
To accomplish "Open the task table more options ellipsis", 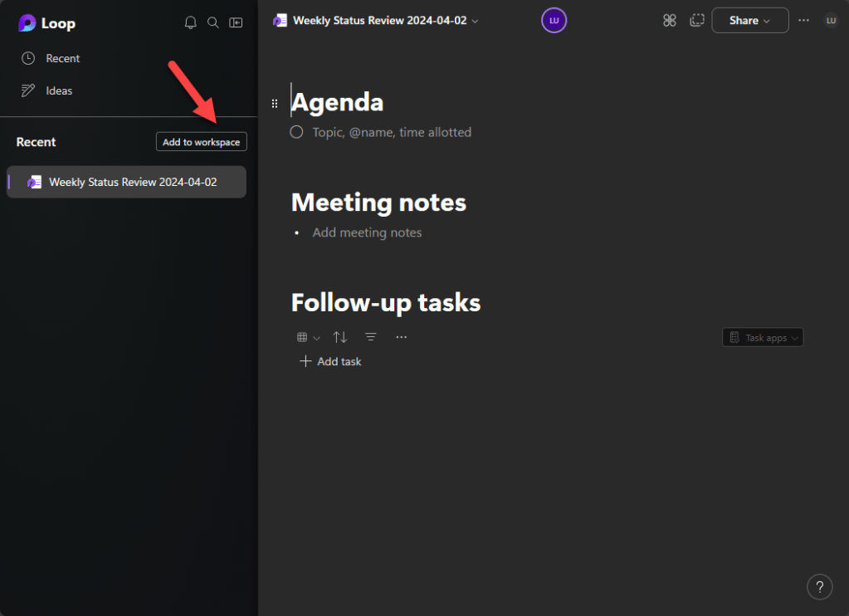I will click(402, 337).
